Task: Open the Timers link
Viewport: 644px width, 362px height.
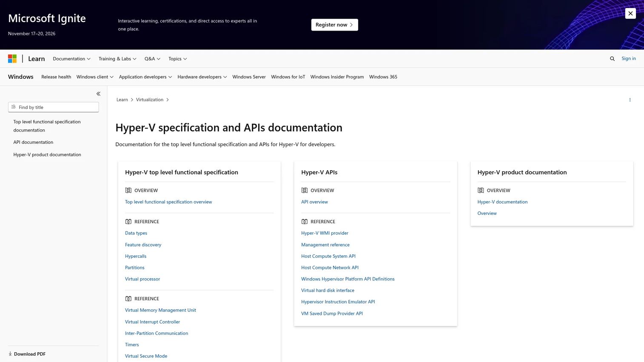Action: coord(132,345)
